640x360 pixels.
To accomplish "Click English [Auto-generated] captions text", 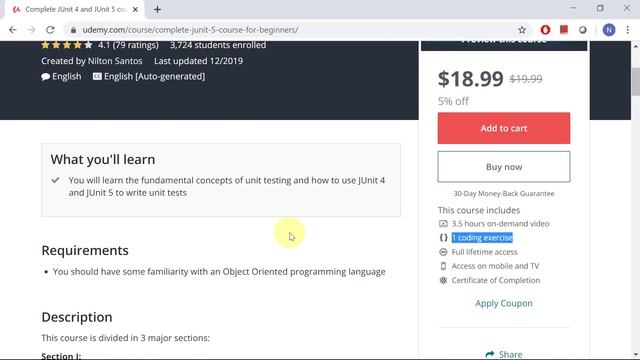I will pos(154,76).
